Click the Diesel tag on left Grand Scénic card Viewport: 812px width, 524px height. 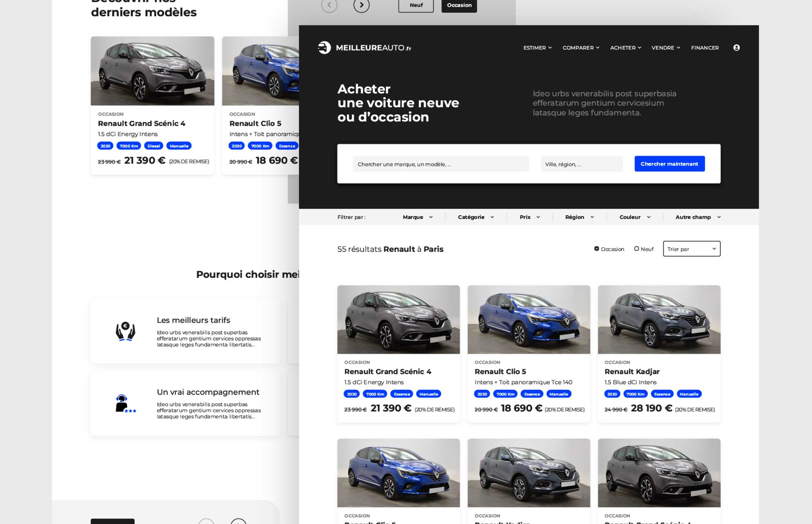pyautogui.click(x=153, y=146)
